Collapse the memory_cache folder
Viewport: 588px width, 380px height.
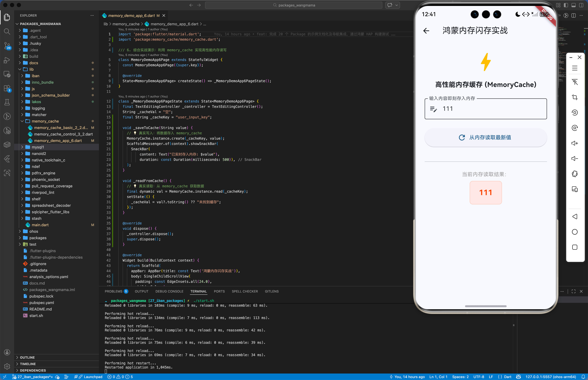pyautogui.click(x=45, y=121)
